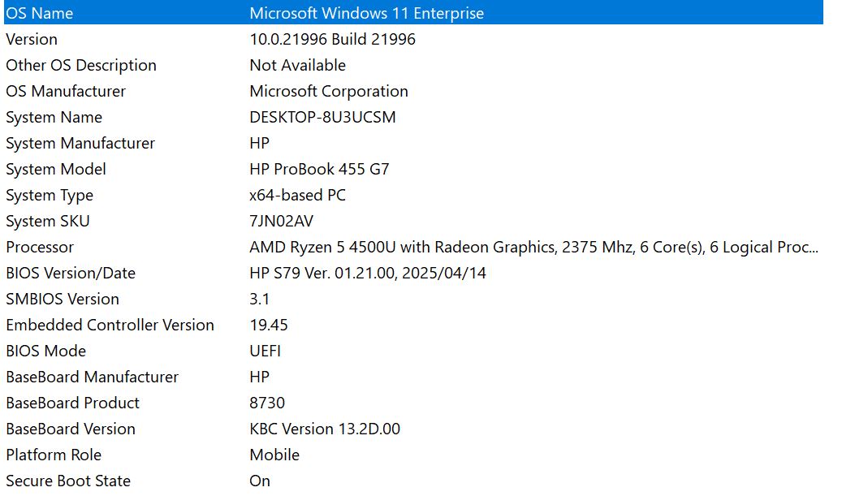Select the HP ProBook 455 G7 value
This screenshot has width=868, height=496.
(319, 169)
